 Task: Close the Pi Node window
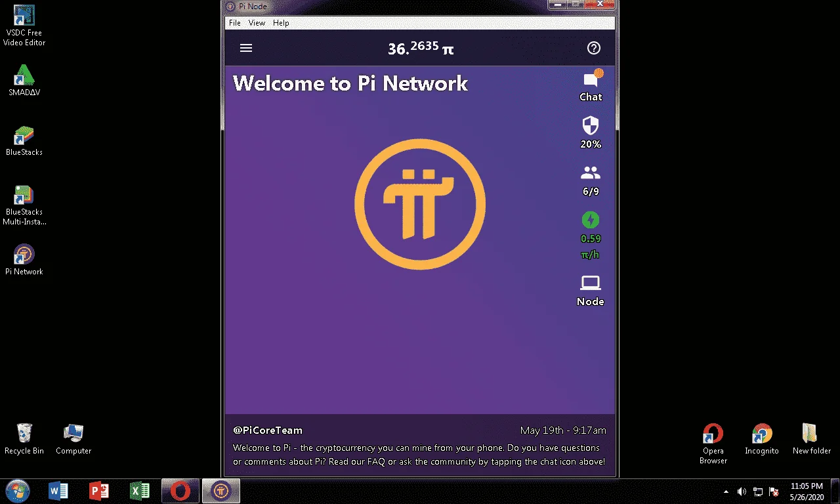[x=601, y=5]
